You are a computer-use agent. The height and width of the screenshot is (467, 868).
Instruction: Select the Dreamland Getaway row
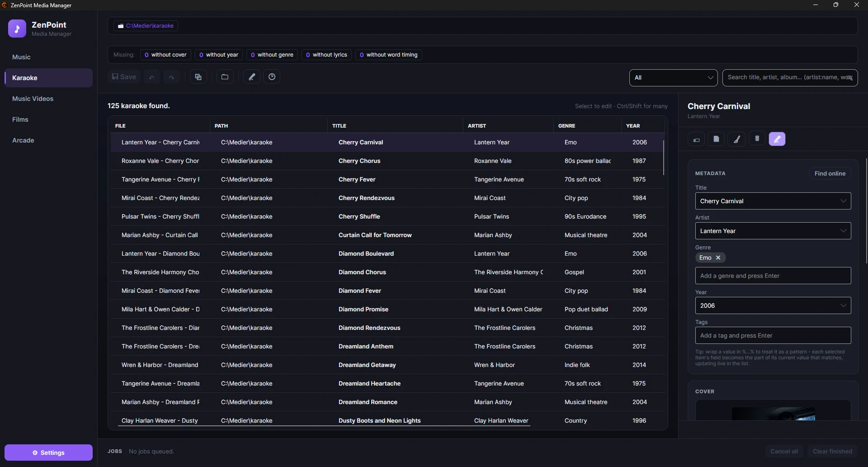point(387,365)
